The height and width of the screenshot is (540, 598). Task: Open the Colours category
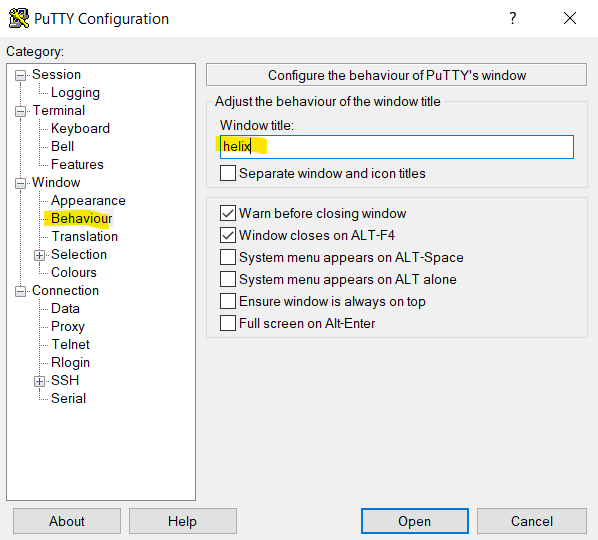point(74,272)
